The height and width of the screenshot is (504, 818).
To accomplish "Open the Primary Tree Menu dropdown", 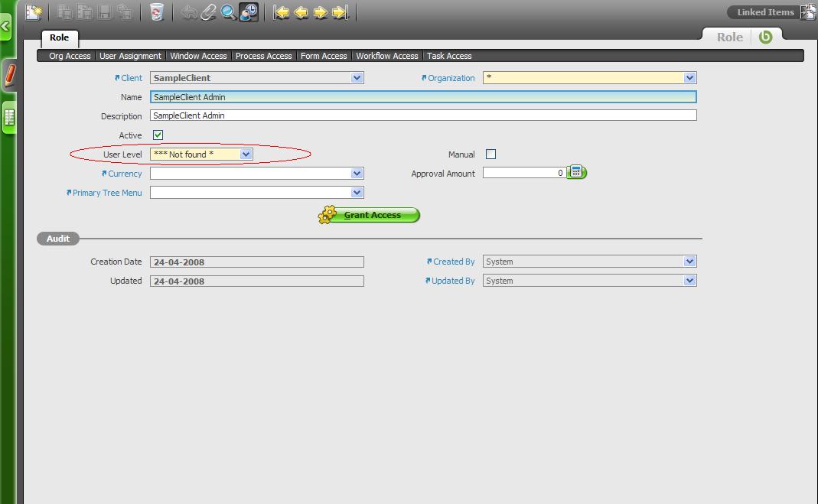I will 357,193.
